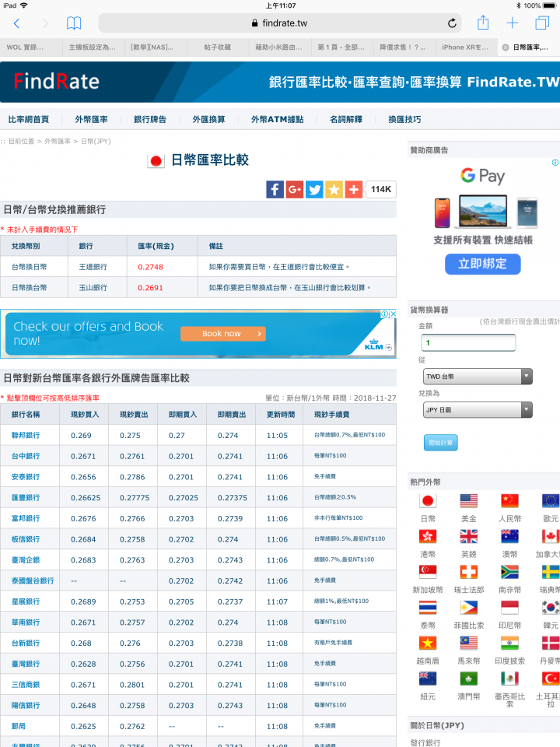Image resolution: width=560 pixels, height=747 pixels.
Task: Open the 台中銀行 bank link
Action: pyautogui.click(x=26, y=456)
